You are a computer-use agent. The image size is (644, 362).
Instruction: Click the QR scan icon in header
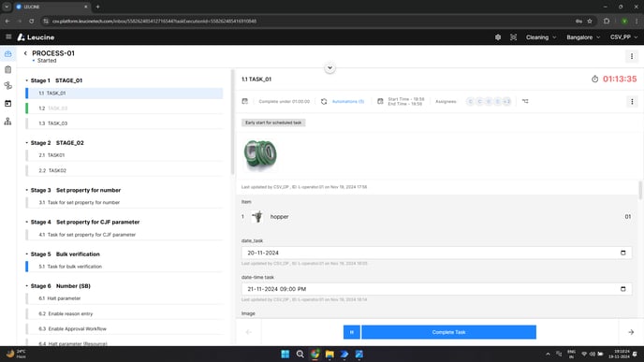(513, 37)
